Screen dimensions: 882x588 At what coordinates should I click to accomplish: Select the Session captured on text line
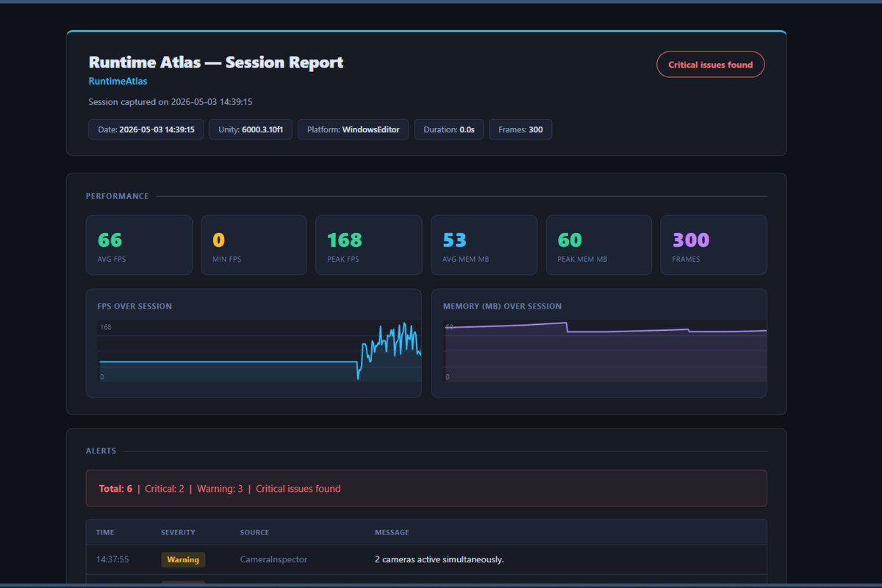tap(171, 102)
